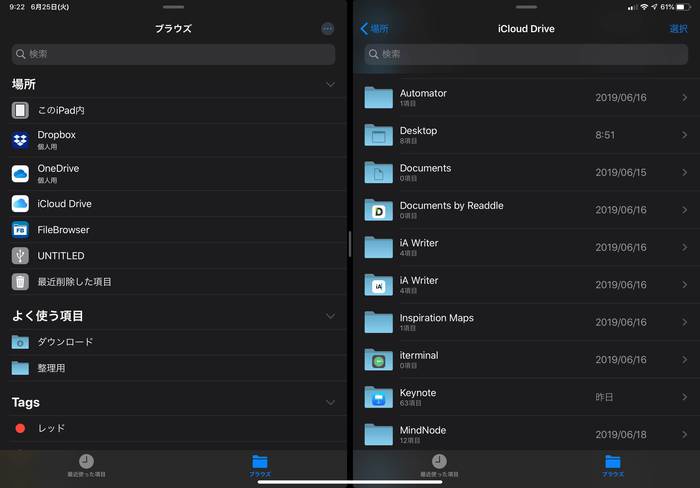Open the plain iA Writer folder icon
Image resolution: width=700 pixels, height=488 pixels.
[379, 247]
